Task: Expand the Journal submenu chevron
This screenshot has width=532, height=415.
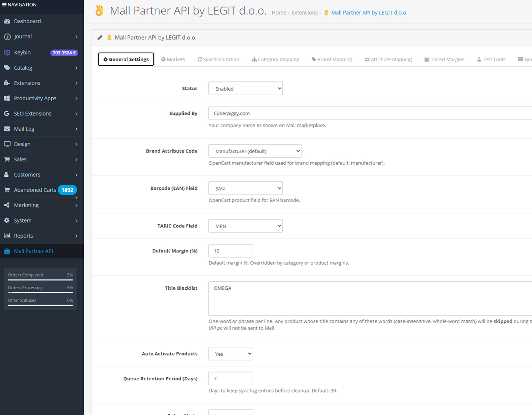Action: click(x=76, y=37)
